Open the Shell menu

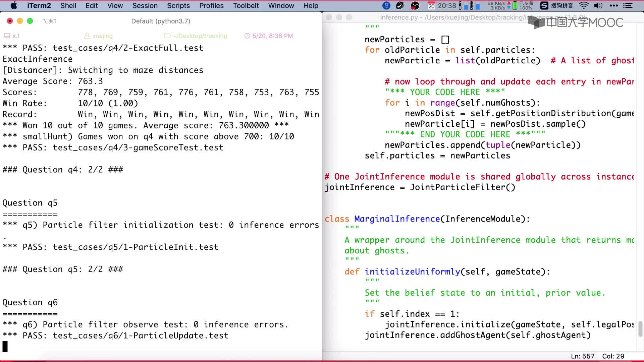68,5
